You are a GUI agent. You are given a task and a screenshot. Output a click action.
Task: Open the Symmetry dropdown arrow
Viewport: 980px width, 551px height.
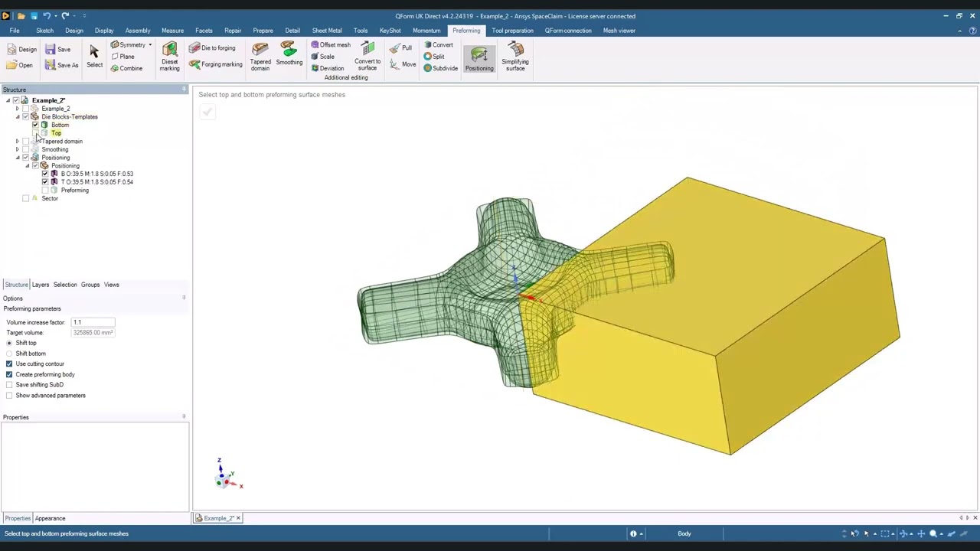[150, 45]
